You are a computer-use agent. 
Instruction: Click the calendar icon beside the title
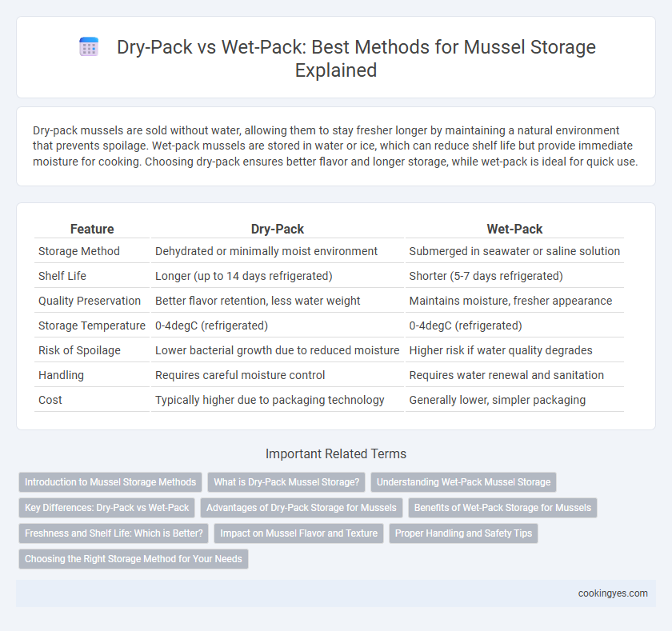[x=89, y=46]
